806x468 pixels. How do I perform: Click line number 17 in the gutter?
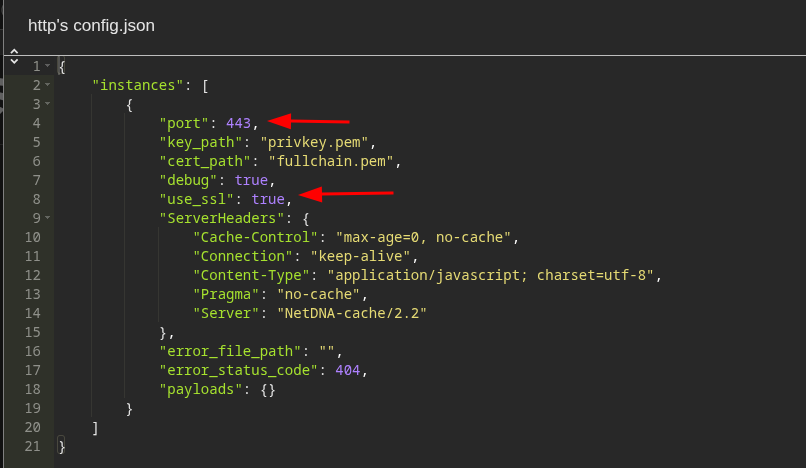click(x=32, y=371)
